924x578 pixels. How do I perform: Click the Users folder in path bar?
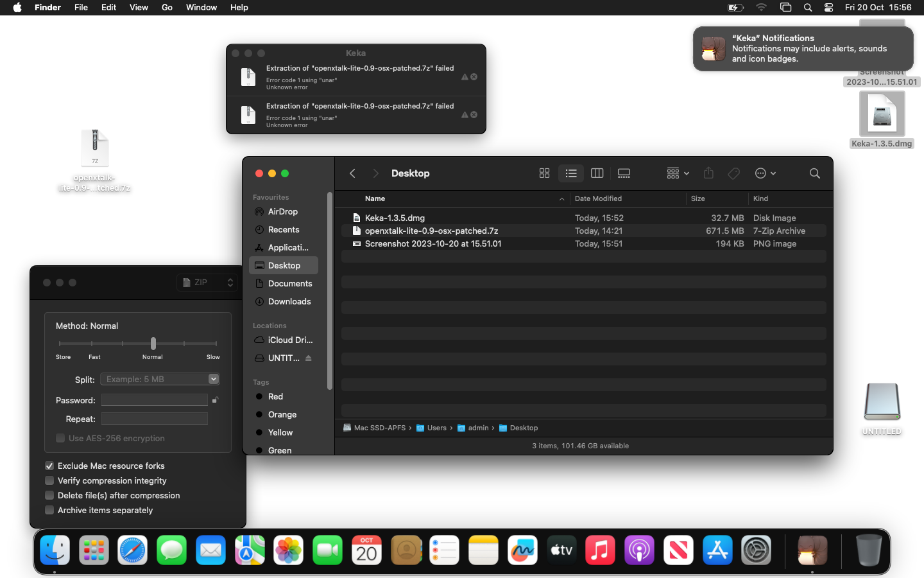pyautogui.click(x=431, y=428)
